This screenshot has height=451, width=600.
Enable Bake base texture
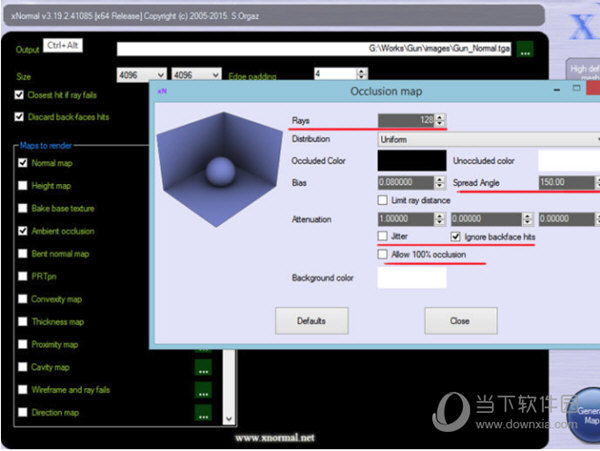[x=23, y=208]
